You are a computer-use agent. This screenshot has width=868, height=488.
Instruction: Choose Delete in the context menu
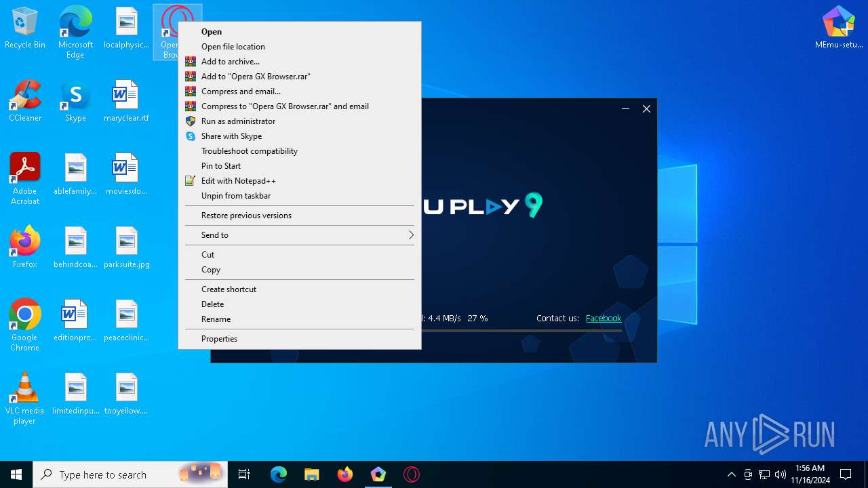[x=299, y=304]
